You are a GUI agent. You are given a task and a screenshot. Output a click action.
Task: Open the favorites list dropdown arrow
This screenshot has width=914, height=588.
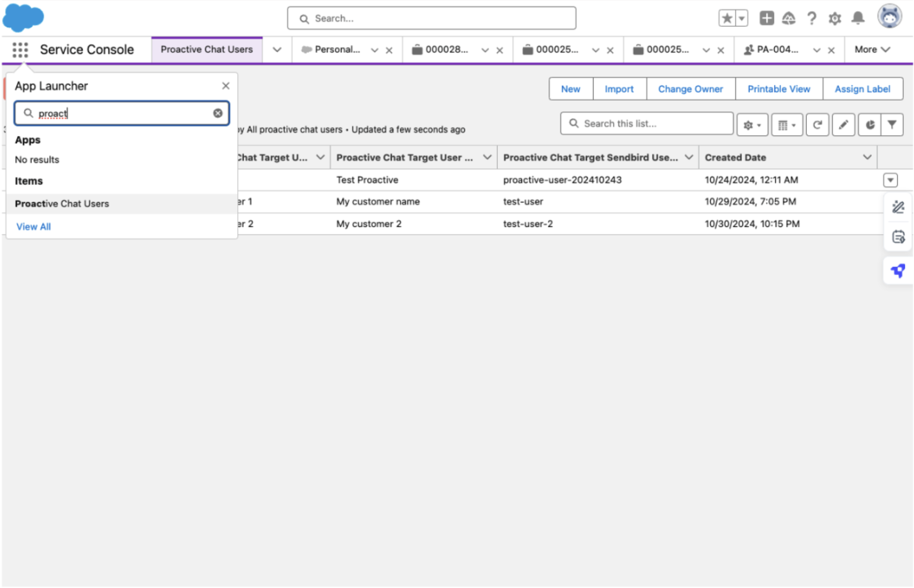click(741, 18)
